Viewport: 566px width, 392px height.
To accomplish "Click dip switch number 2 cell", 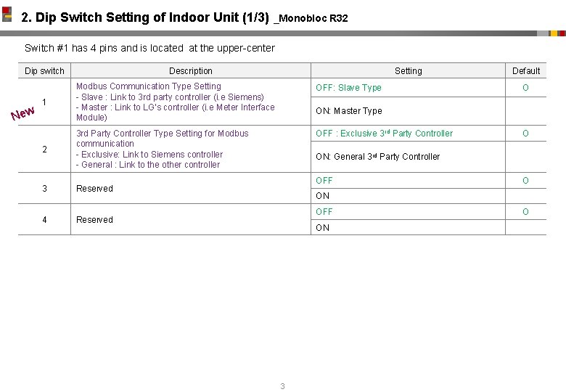I will (44, 149).
